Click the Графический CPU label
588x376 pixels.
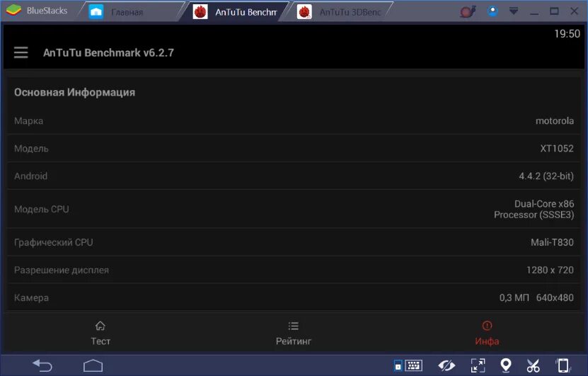(54, 242)
